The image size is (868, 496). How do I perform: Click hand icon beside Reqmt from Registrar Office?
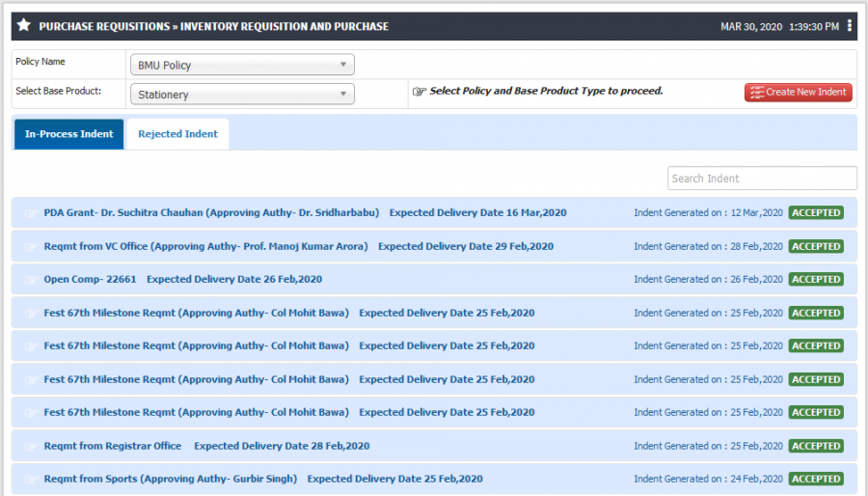[x=31, y=446]
